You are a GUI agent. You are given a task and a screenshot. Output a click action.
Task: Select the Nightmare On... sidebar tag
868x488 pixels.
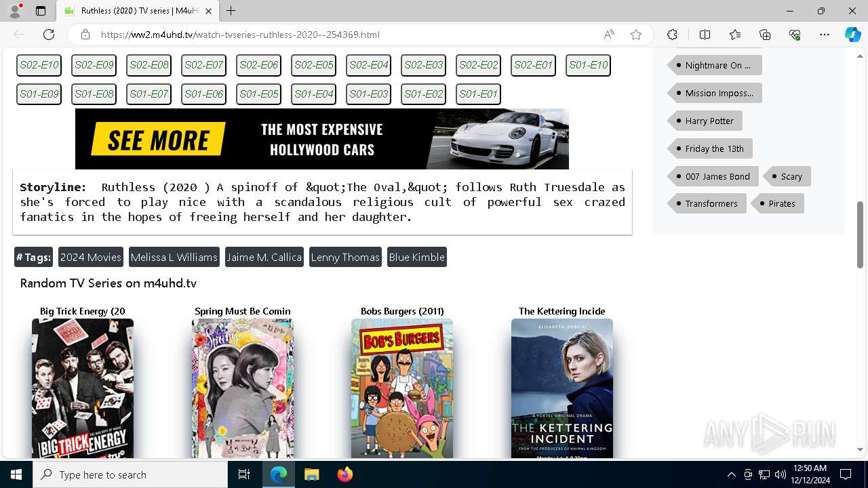coord(715,65)
